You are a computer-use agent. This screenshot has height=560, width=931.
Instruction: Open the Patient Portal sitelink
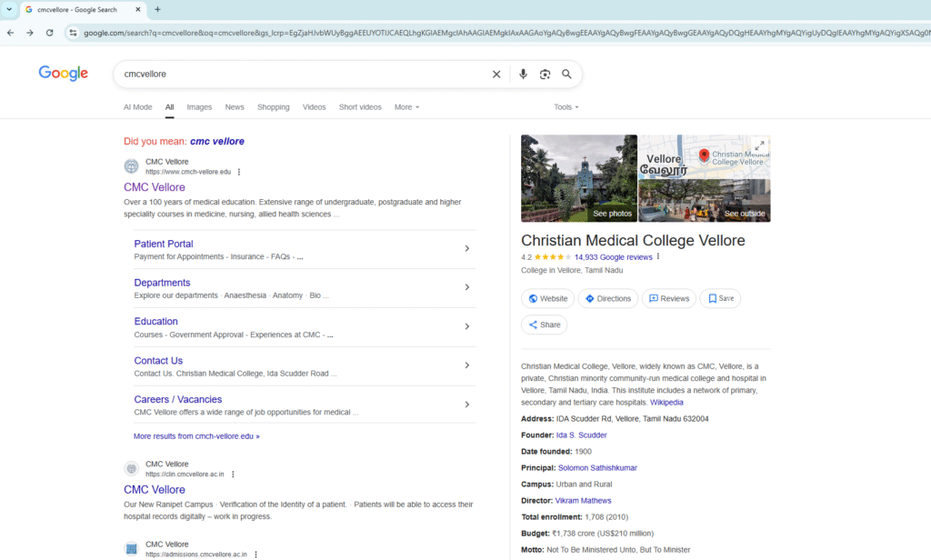164,244
